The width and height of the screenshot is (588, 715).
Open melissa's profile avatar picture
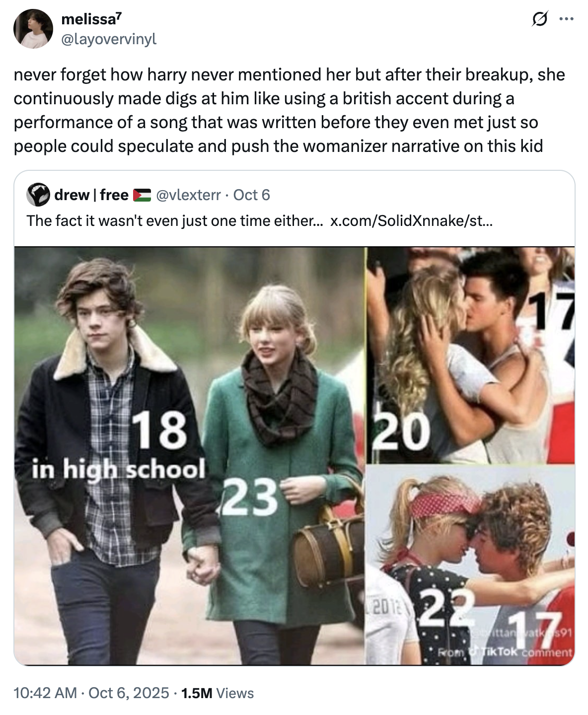coord(33,29)
